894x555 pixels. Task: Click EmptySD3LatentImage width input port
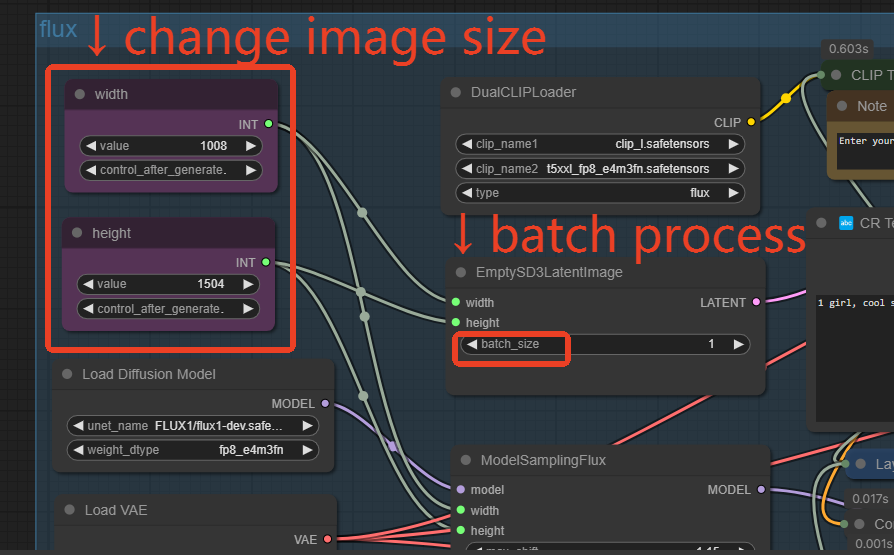[456, 302]
